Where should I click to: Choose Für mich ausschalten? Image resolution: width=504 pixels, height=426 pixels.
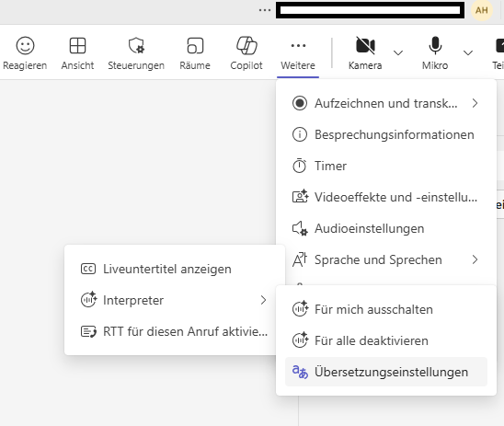[385, 309]
